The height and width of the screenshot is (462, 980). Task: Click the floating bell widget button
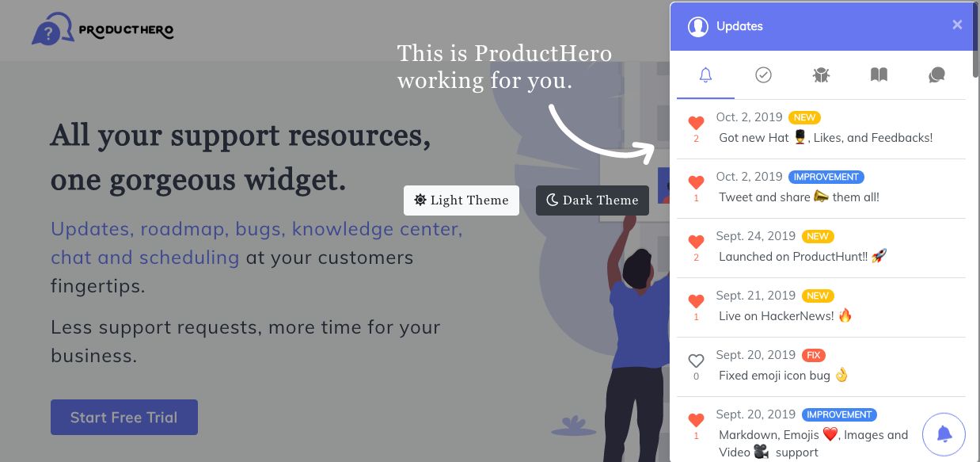click(x=944, y=434)
